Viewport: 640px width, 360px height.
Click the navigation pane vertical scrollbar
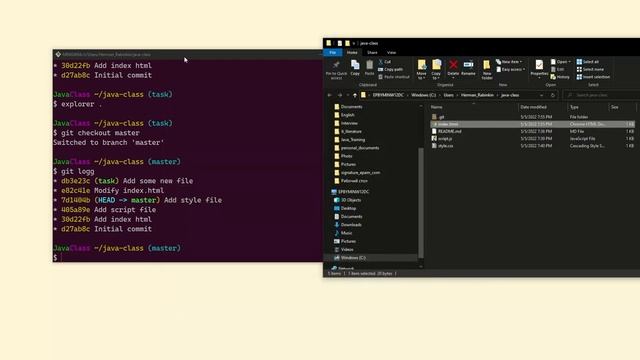(x=421, y=202)
